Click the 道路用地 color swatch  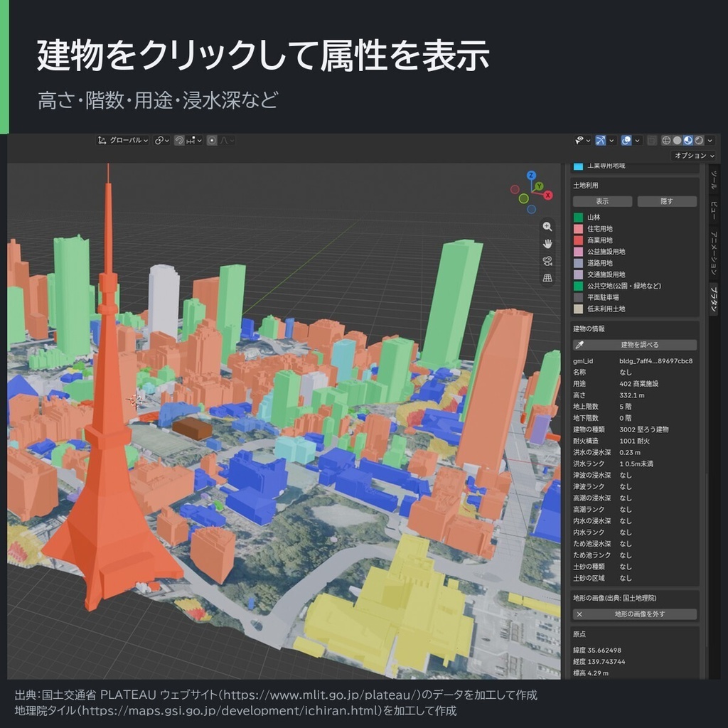tap(578, 263)
